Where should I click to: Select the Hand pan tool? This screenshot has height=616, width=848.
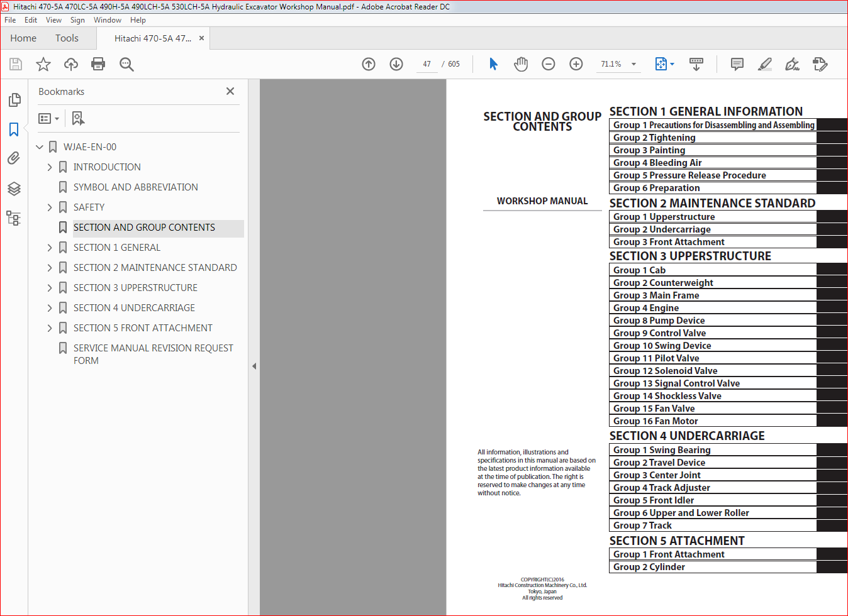pyautogui.click(x=521, y=64)
